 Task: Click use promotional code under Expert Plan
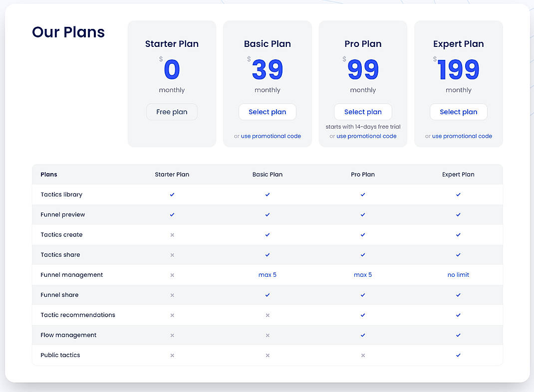(x=462, y=136)
